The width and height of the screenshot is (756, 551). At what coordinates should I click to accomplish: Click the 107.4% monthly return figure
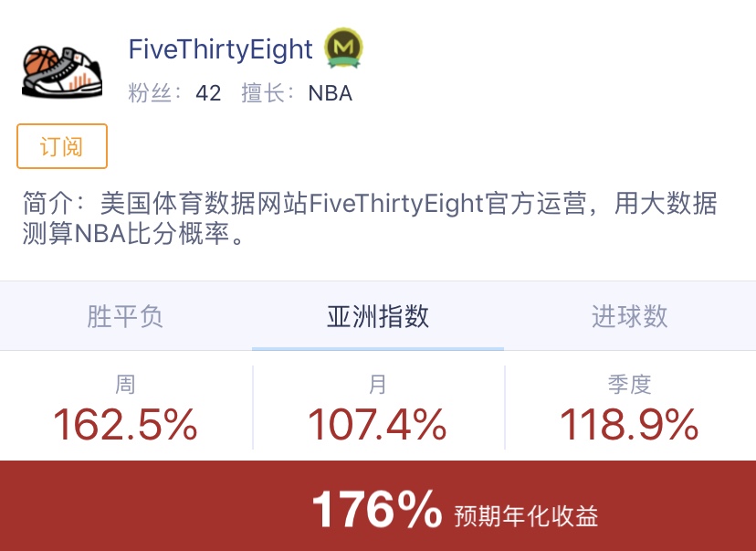(x=378, y=424)
